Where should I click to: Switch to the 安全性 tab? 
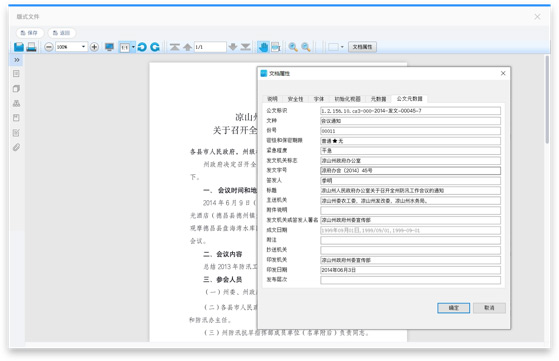click(295, 99)
